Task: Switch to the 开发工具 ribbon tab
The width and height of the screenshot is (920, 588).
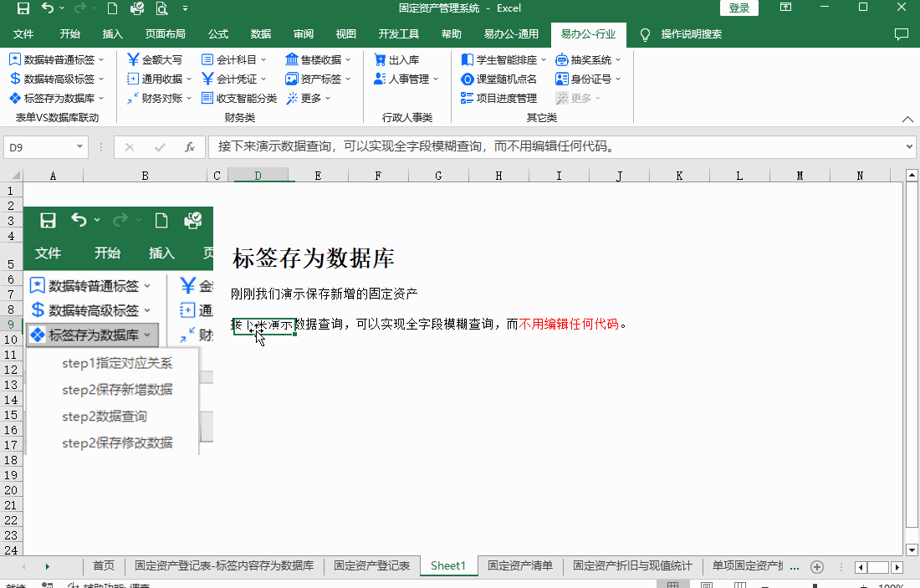Action: [398, 34]
